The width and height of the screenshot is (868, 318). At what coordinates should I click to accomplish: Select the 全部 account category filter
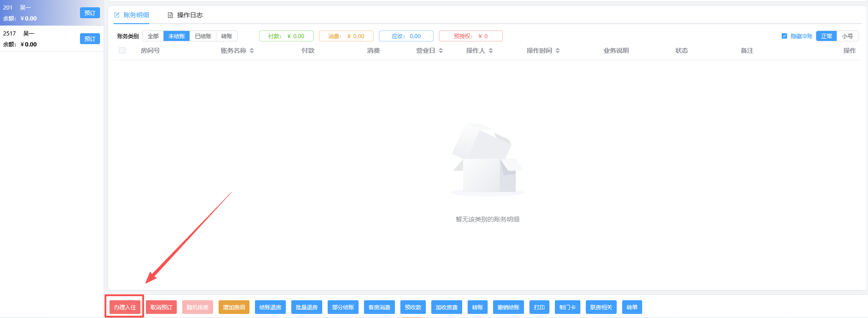tap(153, 36)
